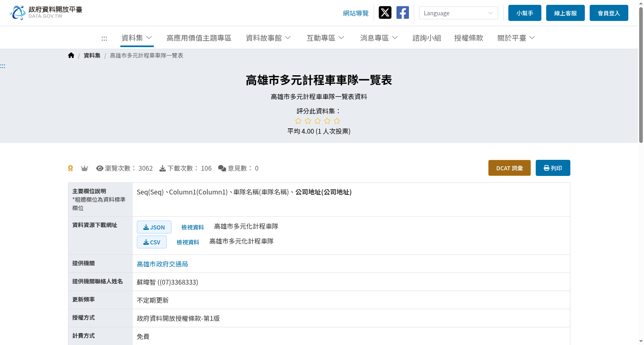Viewport: 644px width, 345px height.
Task: Open 高雄市政府交通局 agency link
Action: (162, 264)
